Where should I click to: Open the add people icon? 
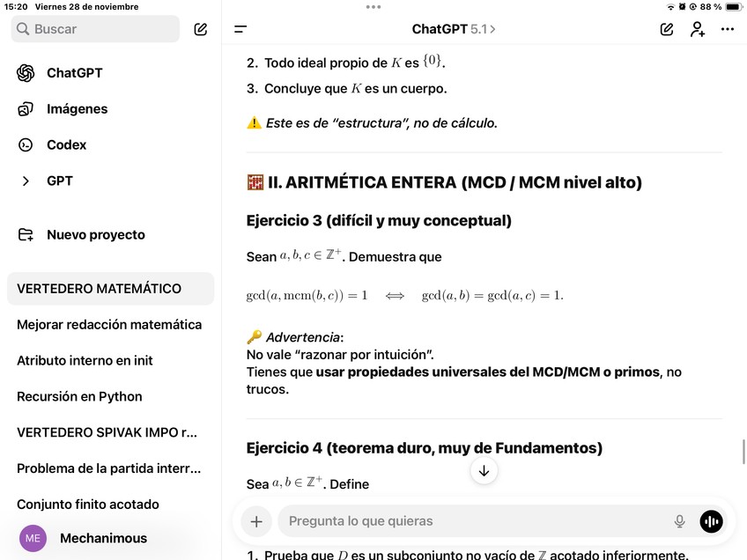[x=697, y=29]
